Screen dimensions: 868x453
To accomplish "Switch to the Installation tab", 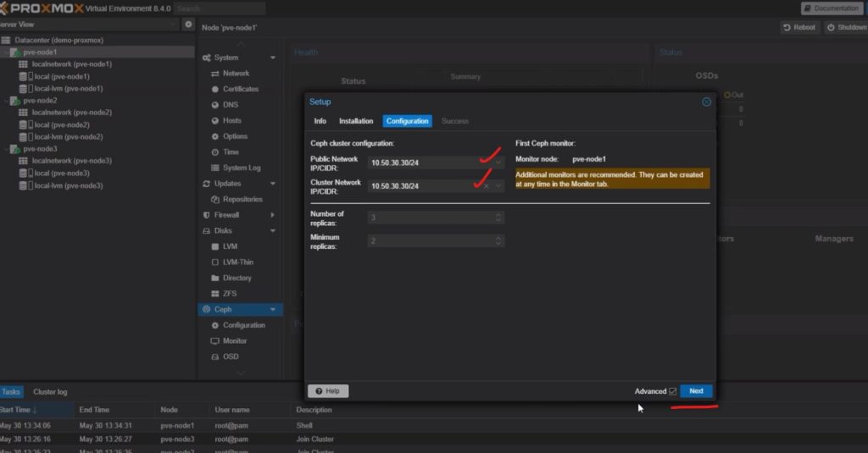I will tap(356, 121).
